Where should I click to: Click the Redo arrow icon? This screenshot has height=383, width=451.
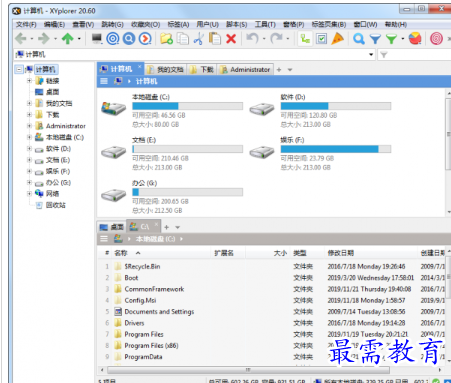click(x=276, y=39)
